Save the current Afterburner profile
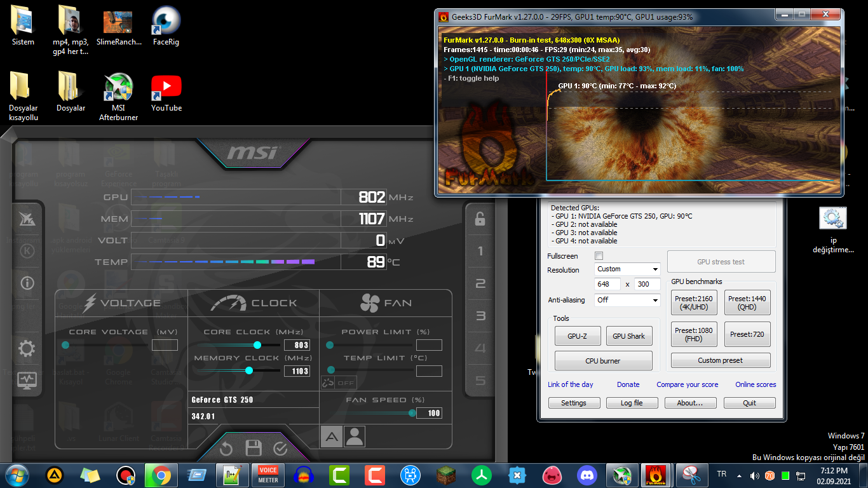The height and width of the screenshot is (488, 868). tap(254, 448)
